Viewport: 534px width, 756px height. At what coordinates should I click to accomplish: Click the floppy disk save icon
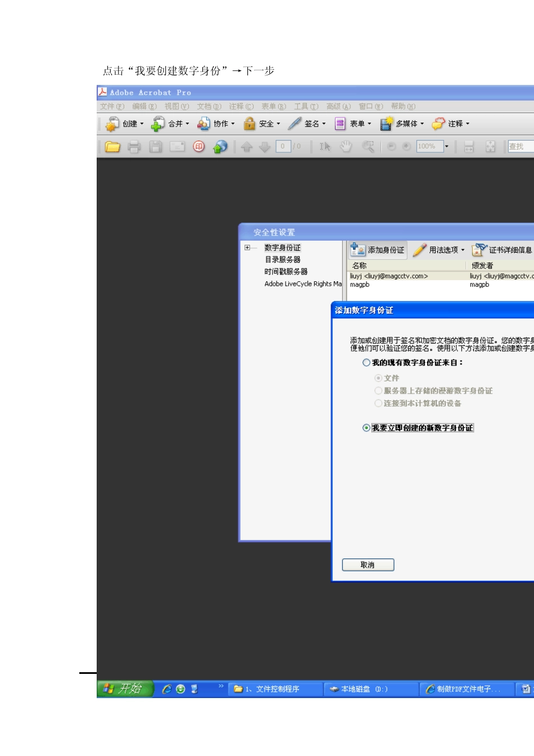[156, 147]
